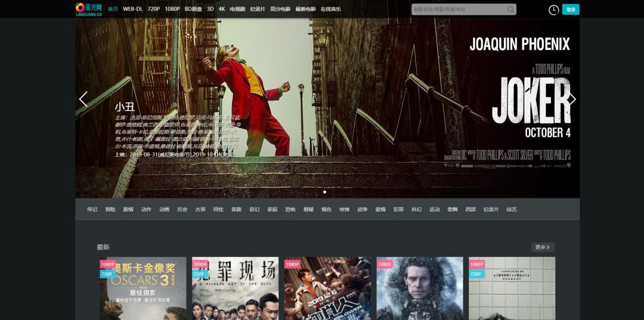Filter by 剧情 genre
The height and width of the screenshot is (320, 644).
click(x=128, y=210)
